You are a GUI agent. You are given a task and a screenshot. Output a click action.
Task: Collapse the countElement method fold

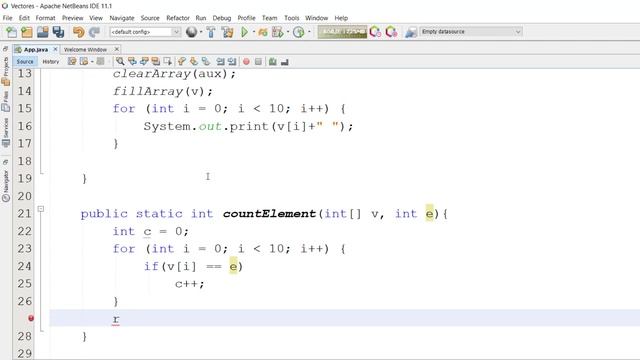click(x=41, y=209)
